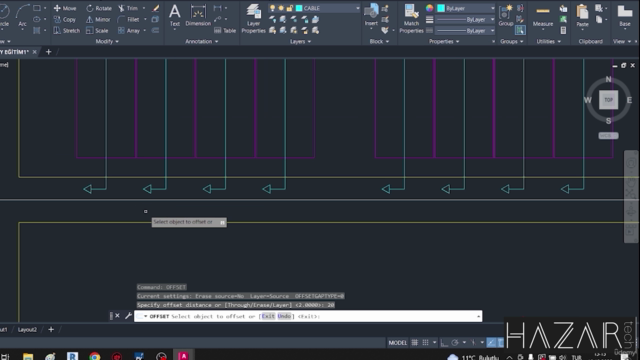Open the ByLayer linetype dropdown
Screen dimensions: 640x360
point(493,31)
